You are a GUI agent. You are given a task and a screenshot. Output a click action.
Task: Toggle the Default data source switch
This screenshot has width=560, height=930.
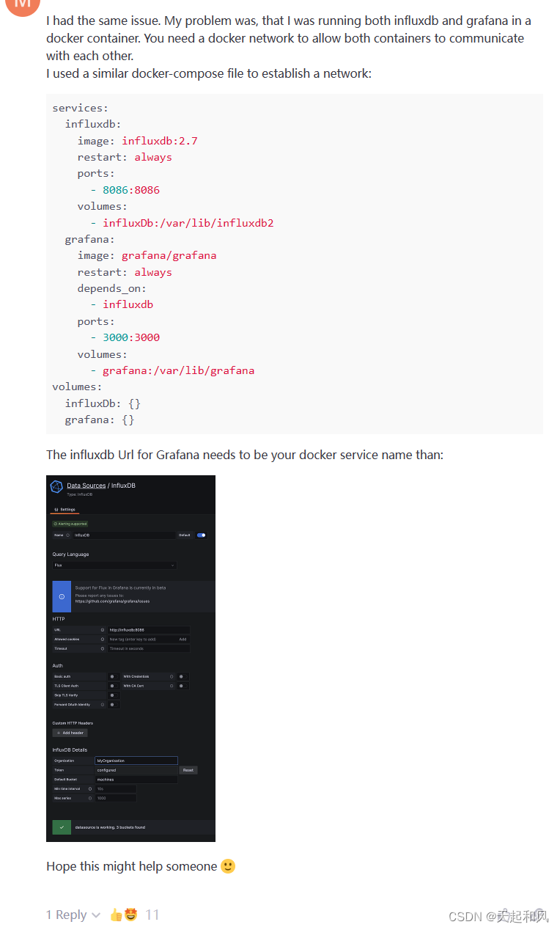[x=202, y=535]
